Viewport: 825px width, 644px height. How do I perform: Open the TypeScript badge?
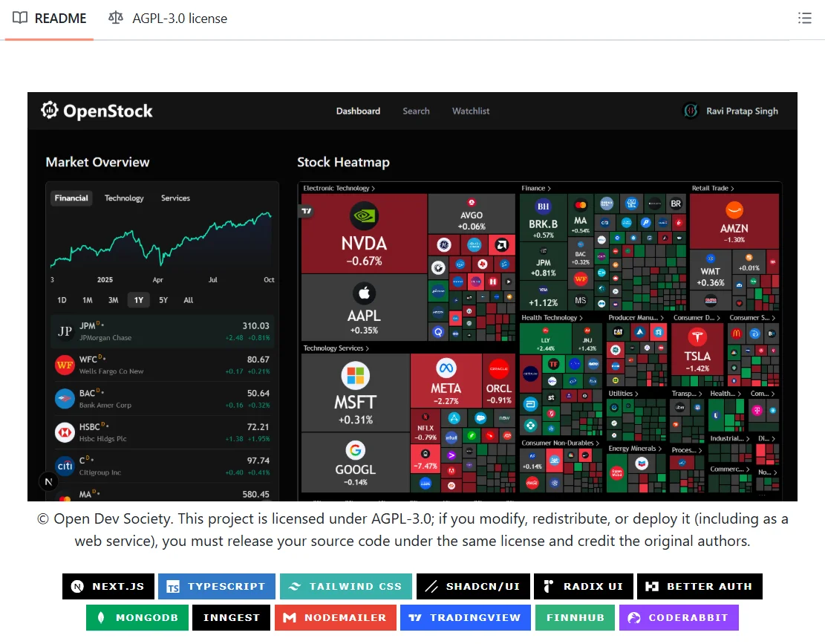click(x=217, y=586)
